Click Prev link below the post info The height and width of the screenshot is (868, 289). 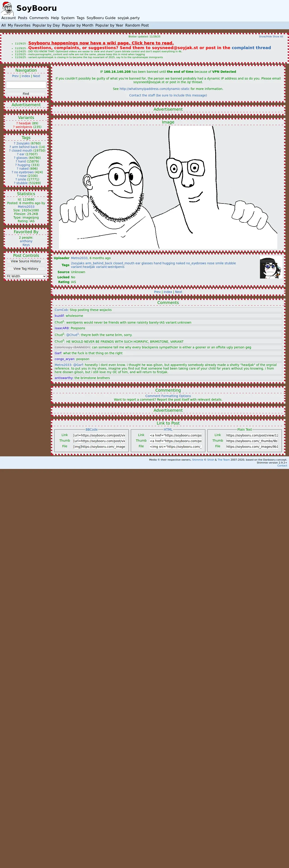[157, 292]
